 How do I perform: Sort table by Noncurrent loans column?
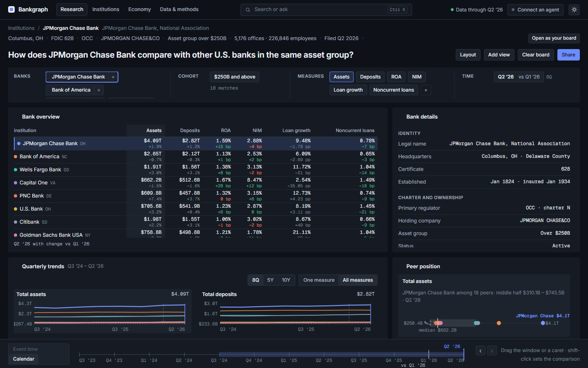coord(355,130)
